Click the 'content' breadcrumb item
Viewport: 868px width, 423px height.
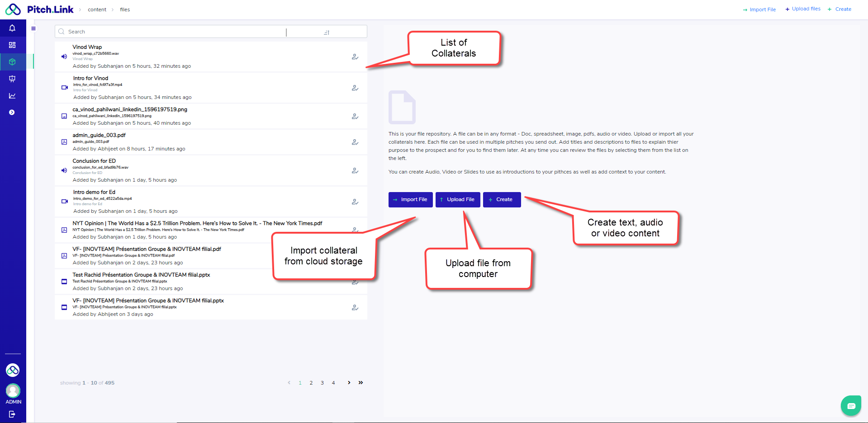click(x=97, y=9)
